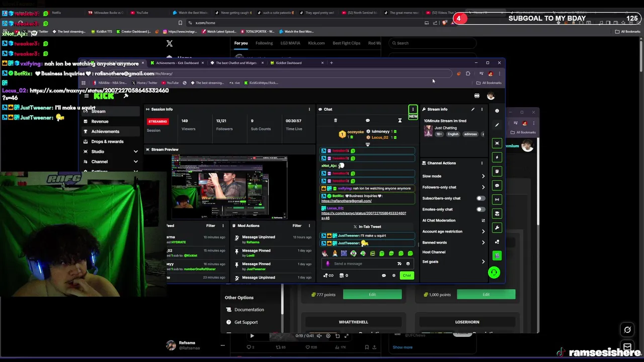Select the LG3 MAFIA tab on X
Image resolution: width=644 pixels, height=362 pixels.
[x=290, y=43]
